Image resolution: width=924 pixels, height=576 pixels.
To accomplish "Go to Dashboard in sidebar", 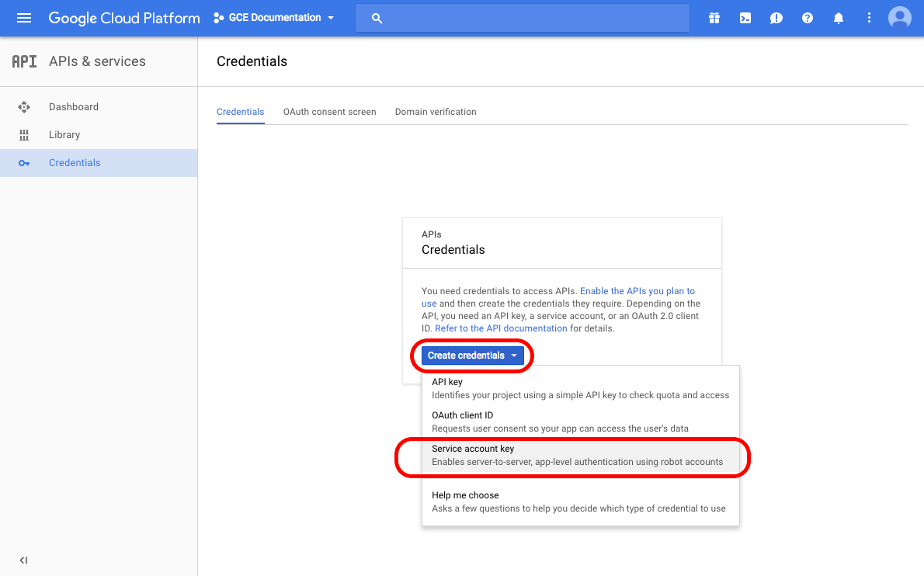I will click(99, 106).
